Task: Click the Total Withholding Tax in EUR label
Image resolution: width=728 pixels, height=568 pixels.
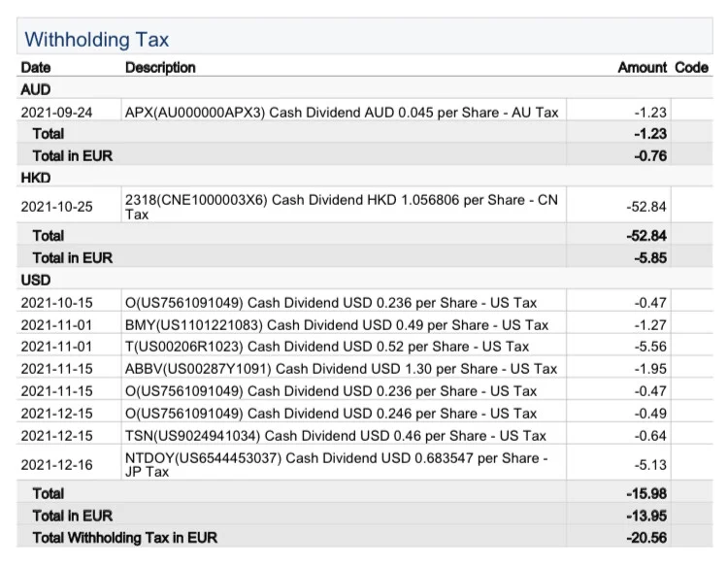Action: tap(125, 538)
